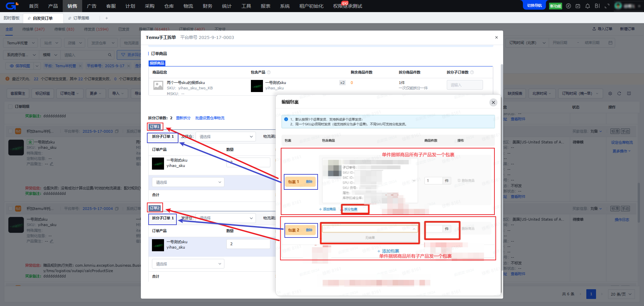The image size is (644, 306).
Task: Open the table settings gear icon
Action: 610,93
